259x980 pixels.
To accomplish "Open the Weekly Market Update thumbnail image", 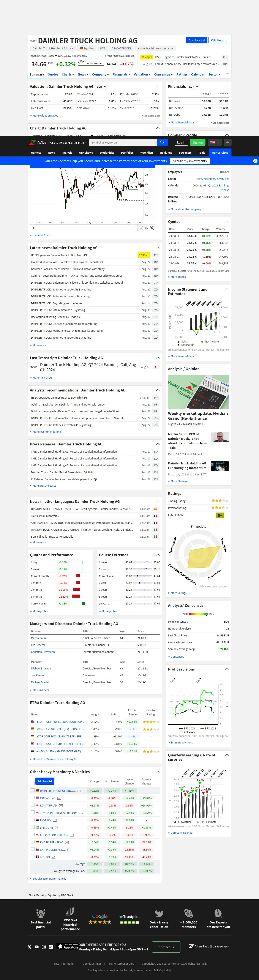I will pos(199,392).
